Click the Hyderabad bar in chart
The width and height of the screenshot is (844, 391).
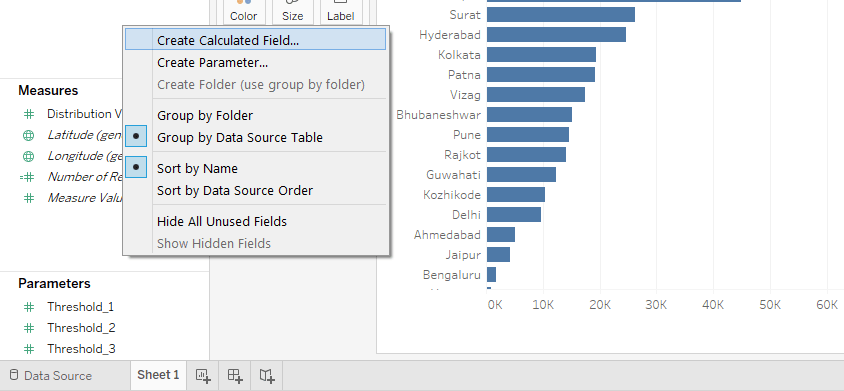coord(557,34)
